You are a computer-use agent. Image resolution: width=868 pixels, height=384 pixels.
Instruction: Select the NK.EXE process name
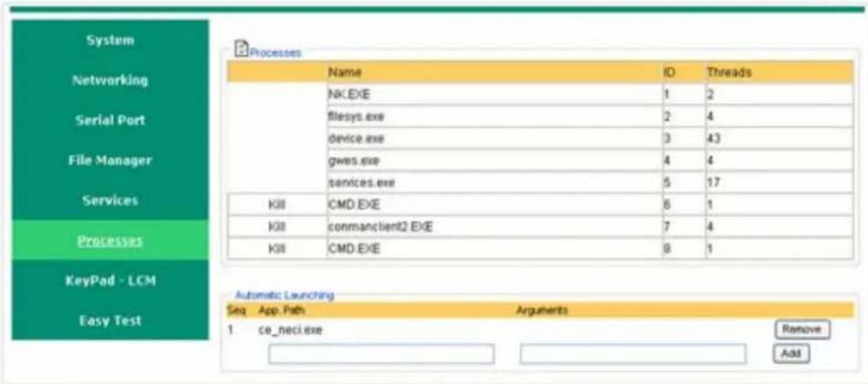coord(348,94)
